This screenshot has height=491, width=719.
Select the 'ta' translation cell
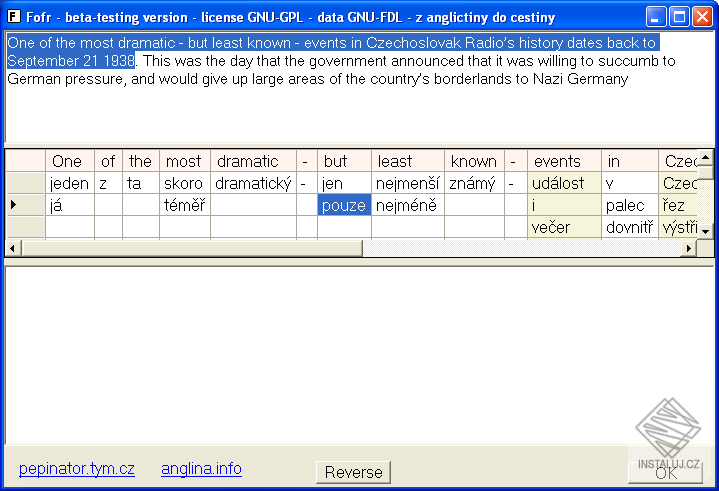pos(141,183)
